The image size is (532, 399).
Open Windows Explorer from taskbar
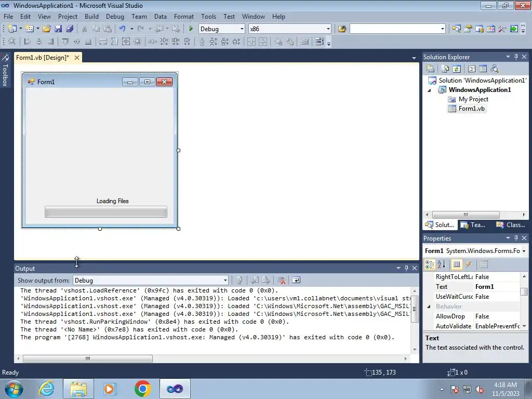78,389
